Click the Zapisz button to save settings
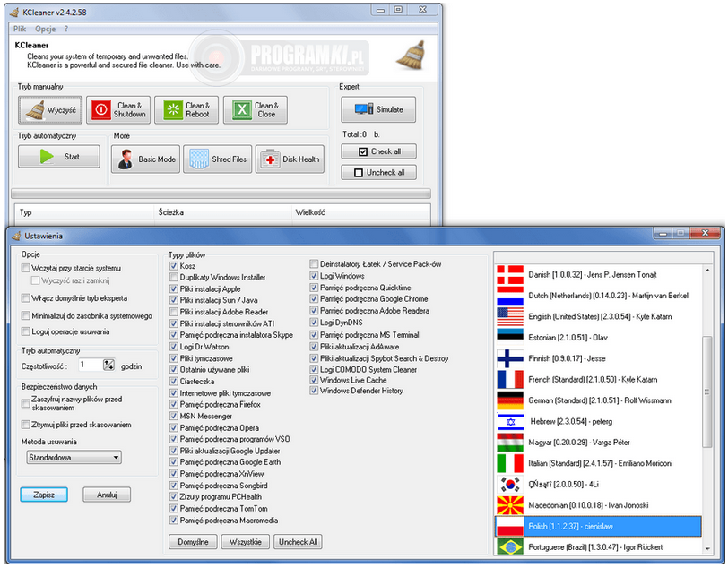The width and height of the screenshot is (728, 568). (x=44, y=495)
